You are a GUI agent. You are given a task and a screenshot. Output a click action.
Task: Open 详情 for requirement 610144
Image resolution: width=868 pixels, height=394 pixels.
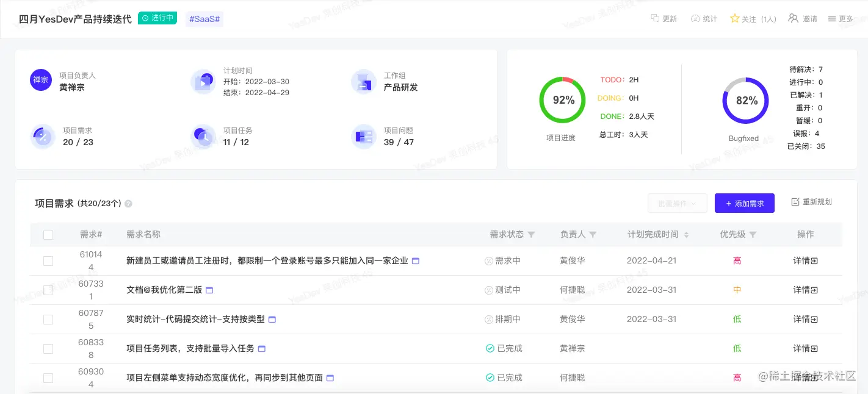click(x=806, y=260)
